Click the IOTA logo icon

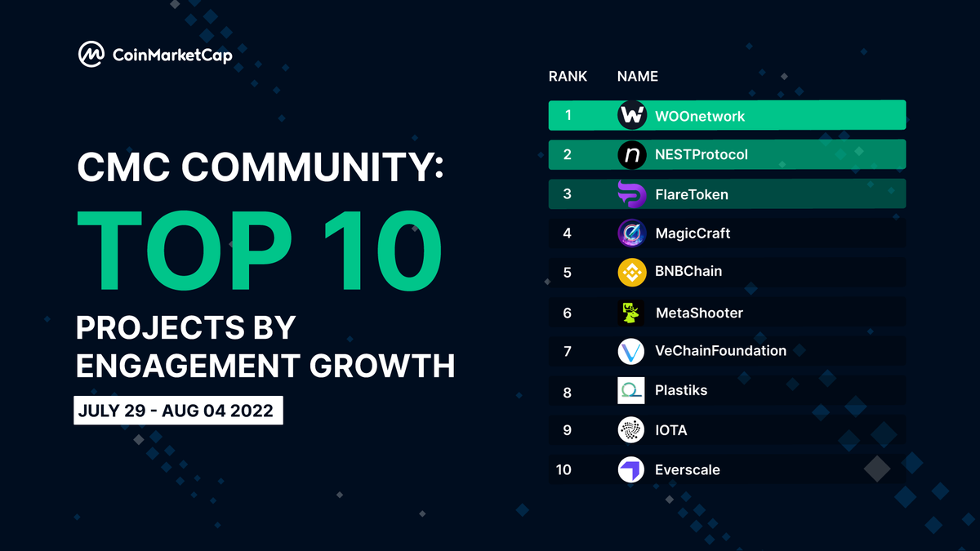point(632,429)
